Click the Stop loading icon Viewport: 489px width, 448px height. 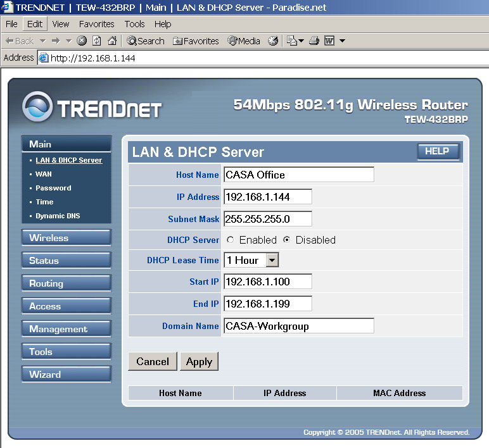[82, 40]
